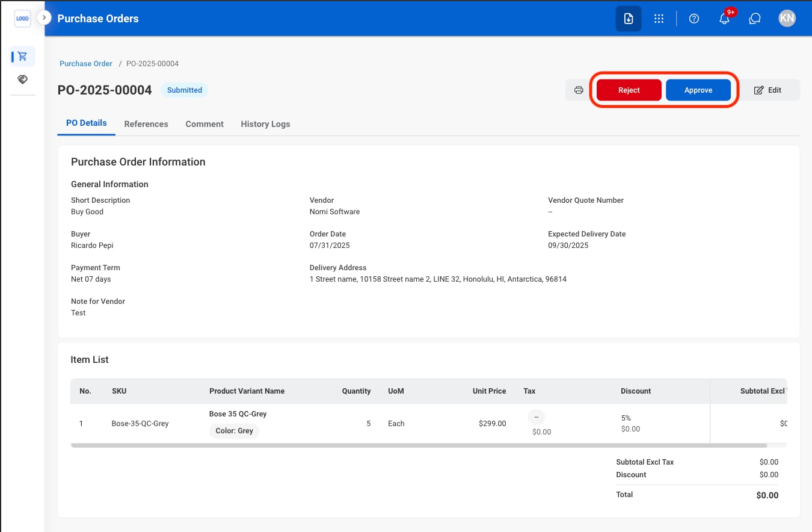This screenshot has height=532, width=812.
Task: Reject the purchase order
Action: coord(629,90)
